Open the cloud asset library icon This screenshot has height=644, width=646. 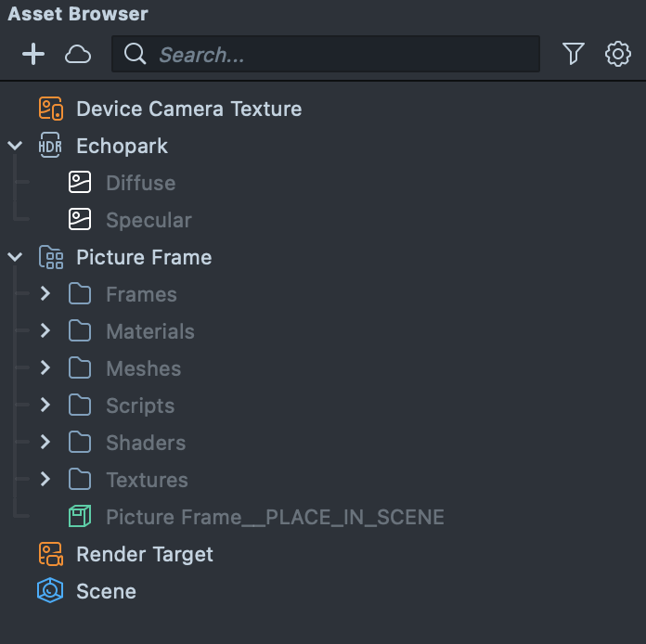(78, 55)
